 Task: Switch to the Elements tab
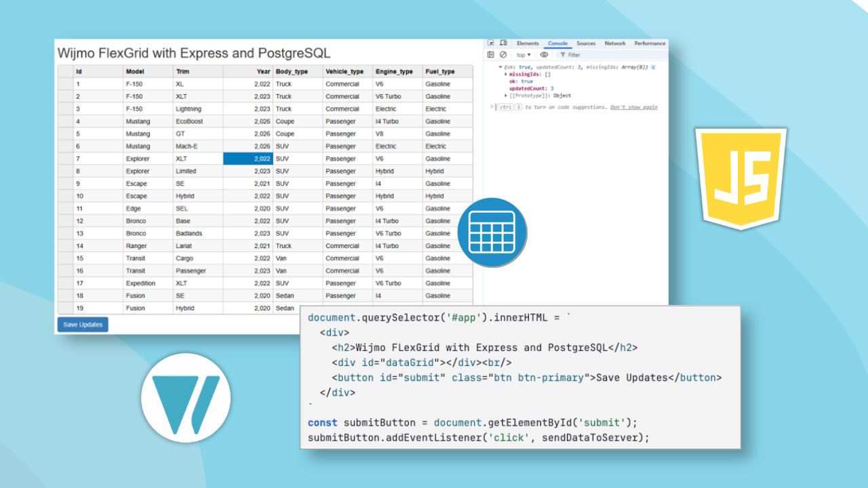point(528,43)
